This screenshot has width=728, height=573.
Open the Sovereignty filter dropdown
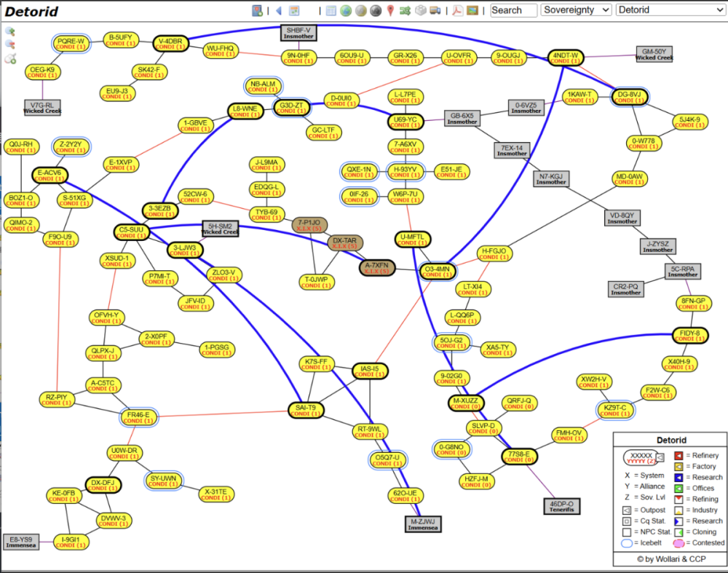576,10
